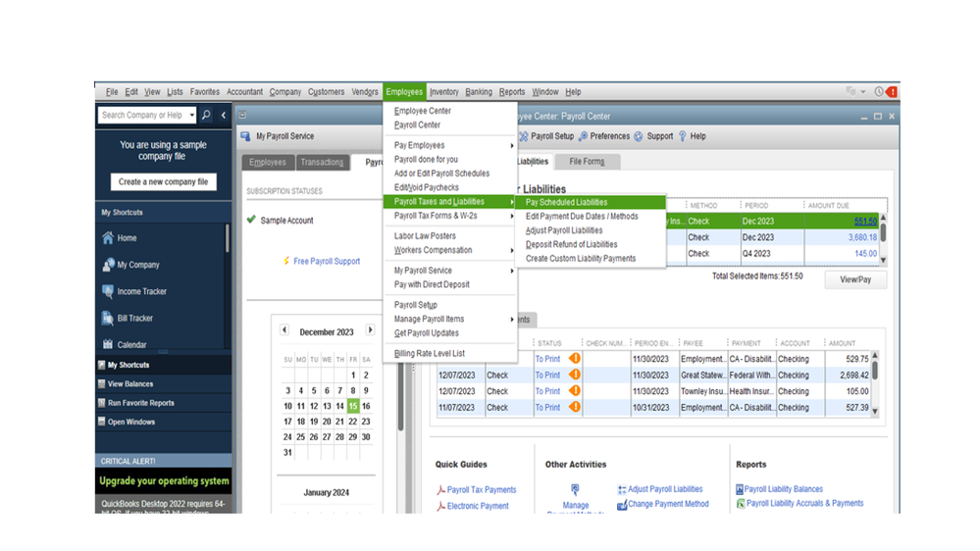
Task: Click in Search Company or Help field
Action: click(142, 115)
